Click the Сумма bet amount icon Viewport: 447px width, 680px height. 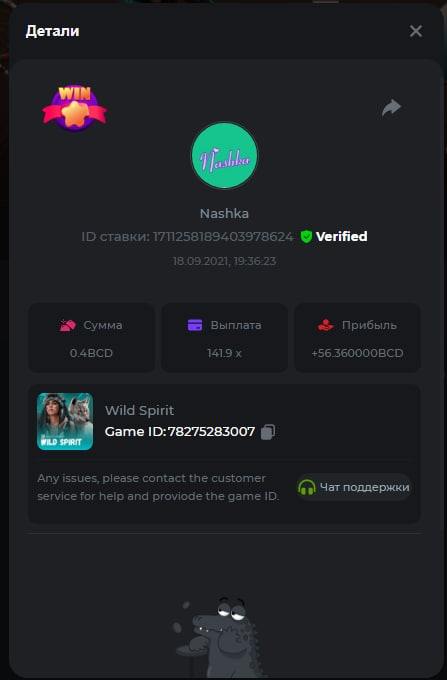[x=68, y=325]
